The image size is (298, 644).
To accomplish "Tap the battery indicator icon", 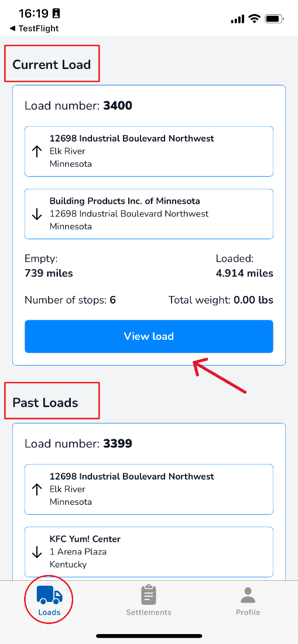I will pyautogui.click(x=274, y=19).
